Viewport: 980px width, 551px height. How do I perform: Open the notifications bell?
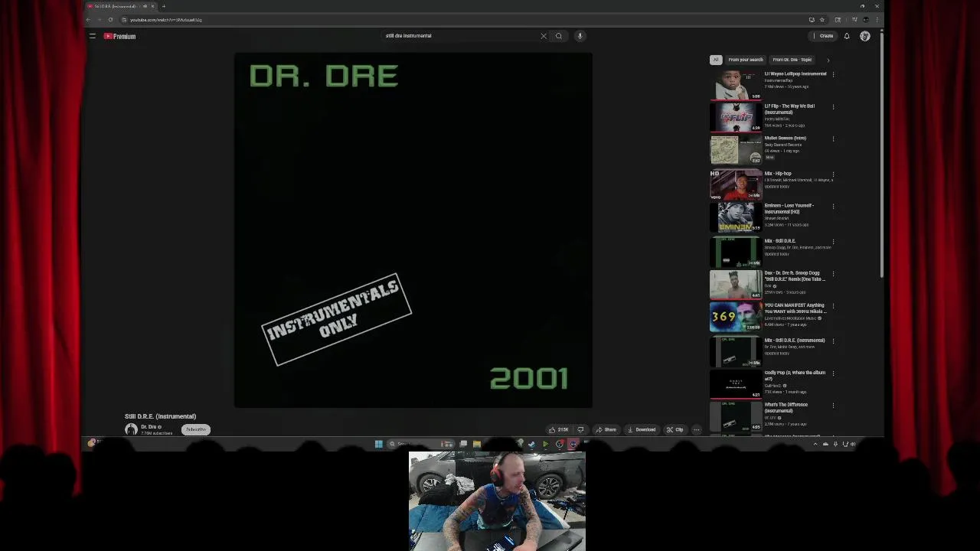(x=847, y=36)
